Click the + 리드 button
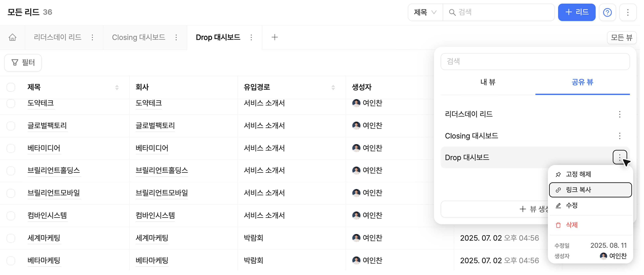This screenshot has width=644, height=275. point(577,12)
